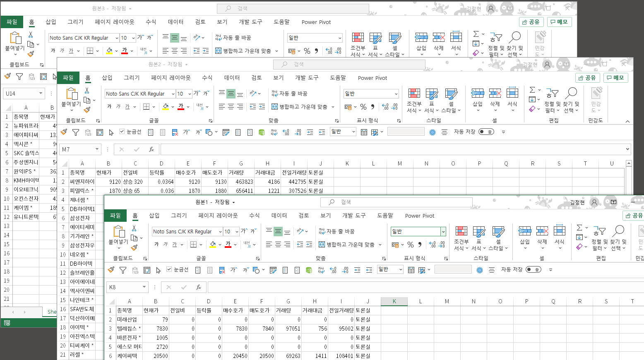Click AutoSum sigma icon in 원본1 window
The height and width of the screenshot is (360, 644).
[579, 228]
